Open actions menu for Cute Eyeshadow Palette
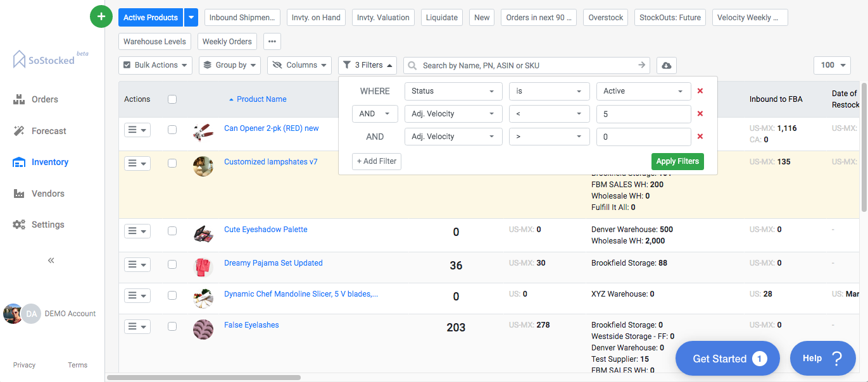 (x=137, y=231)
